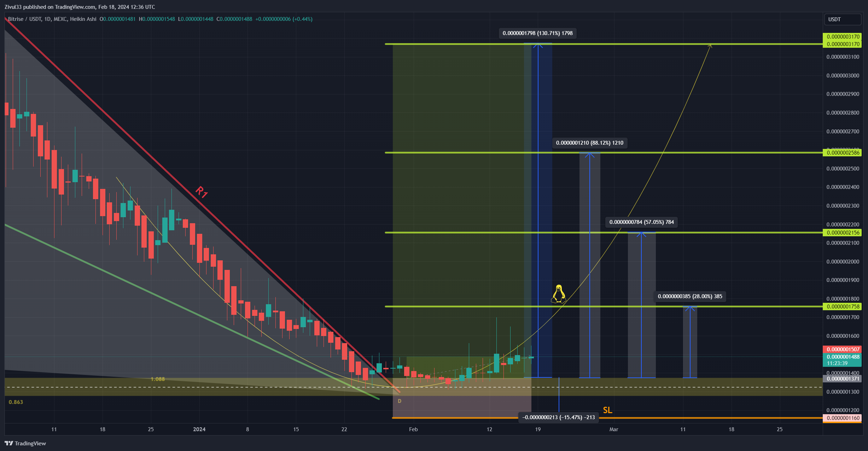Select the high value H0.0000001548
The image size is (868, 451).
[157, 19]
